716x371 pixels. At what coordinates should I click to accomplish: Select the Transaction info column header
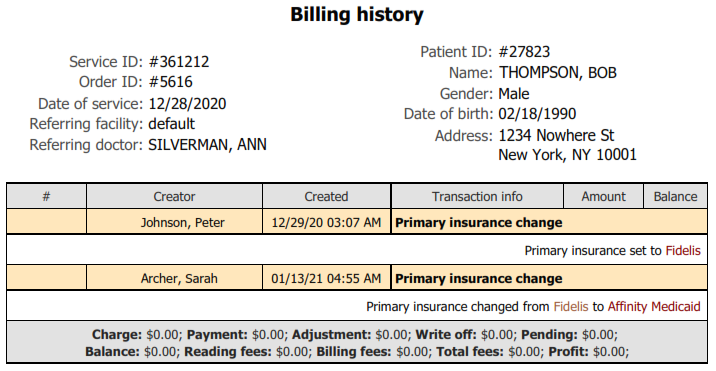click(477, 196)
